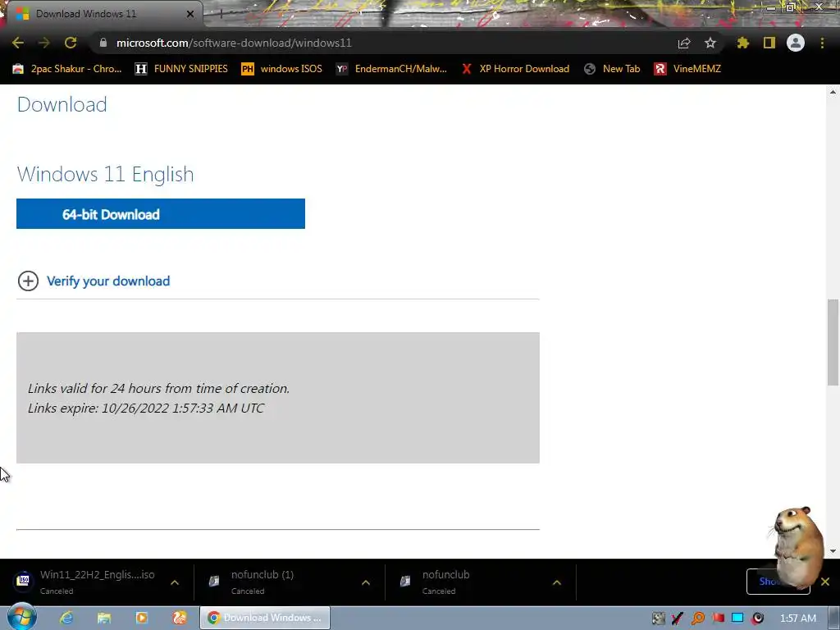The width and height of the screenshot is (840, 630).
Task: Click the Verify your download link
Action: pyautogui.click(x=108, y=281)
